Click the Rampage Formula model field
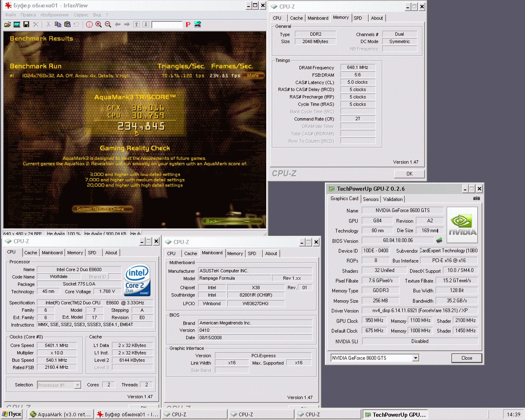 tap(235, 278)
